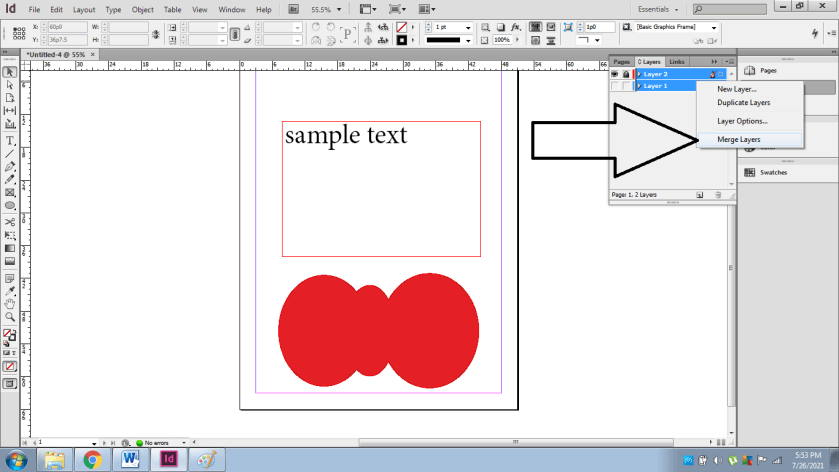Toggle the constrain proportions link icon
This screenshot has width=839, height=472.
[x=155, y=34]
